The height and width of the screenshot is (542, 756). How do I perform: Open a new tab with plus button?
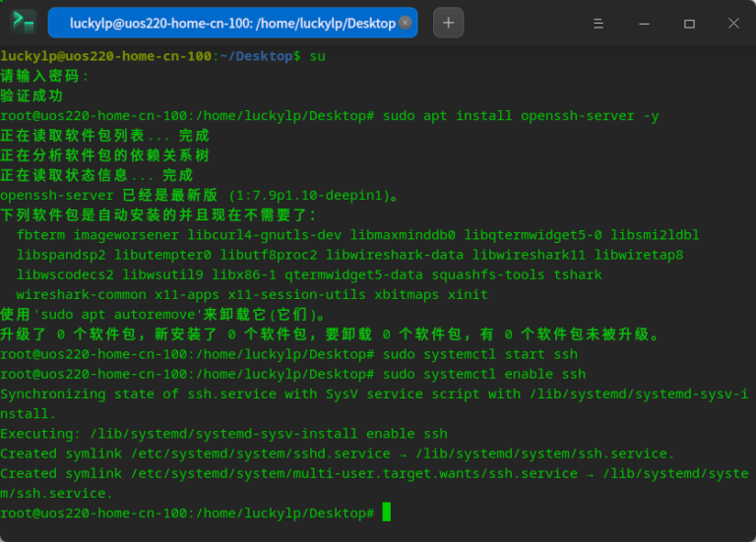tap(448, 23)
